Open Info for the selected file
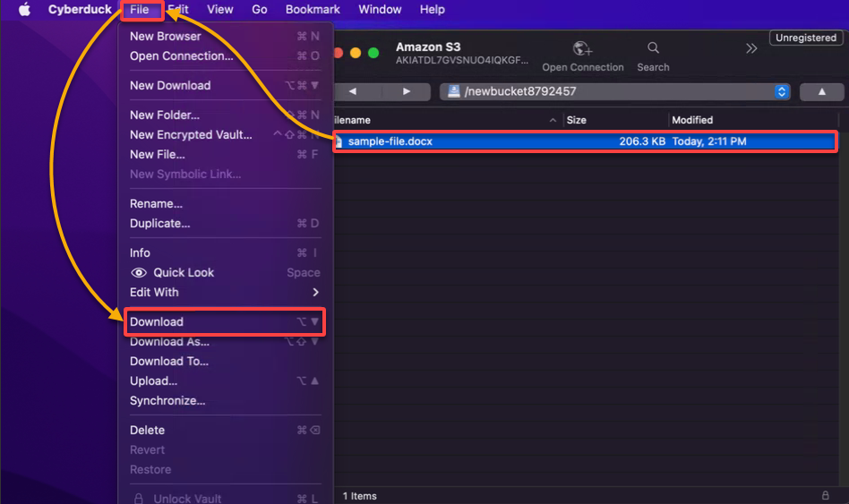Viewport: 849px width, 504px height. pos(225,252)
